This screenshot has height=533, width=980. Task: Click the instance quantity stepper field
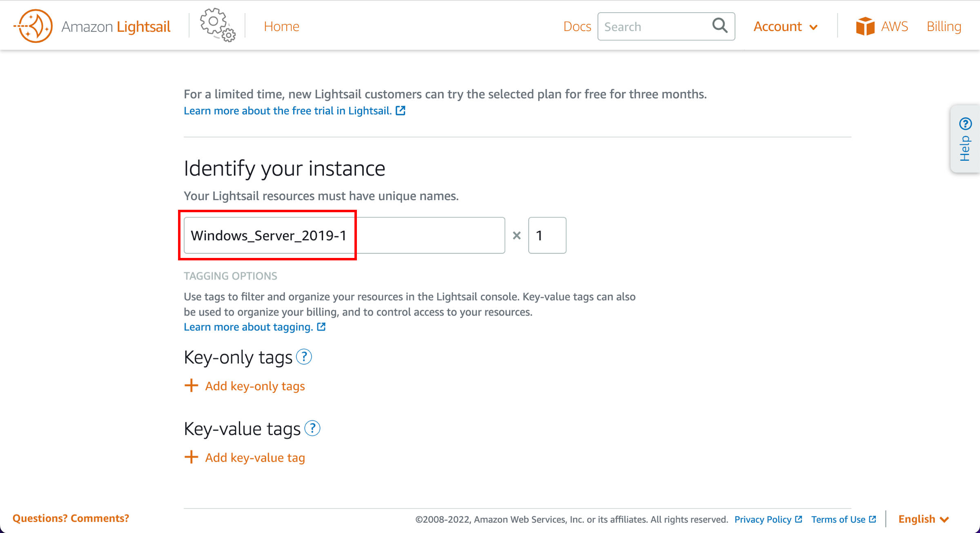(x=546, y=235)
